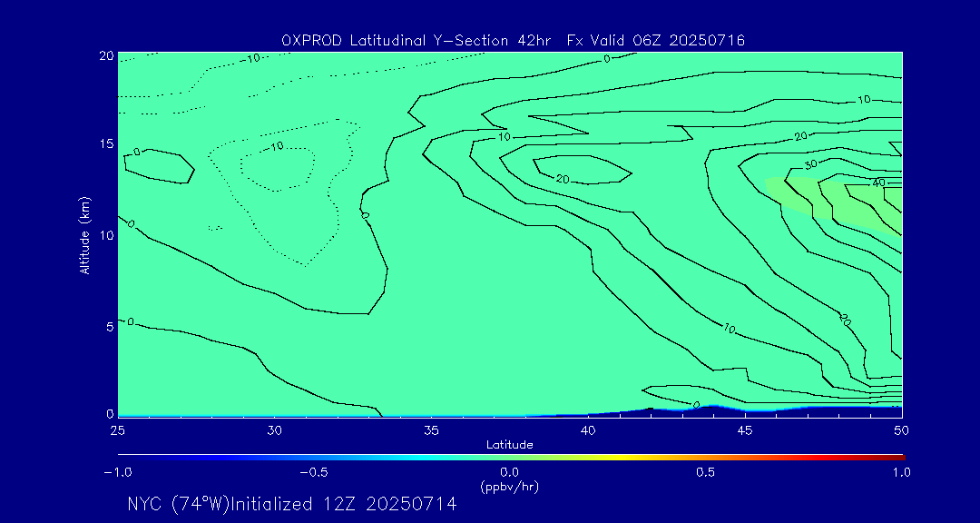Click the colorbar label "0.5"
Viewport: 980px width, 523px height.
(706, 472)
